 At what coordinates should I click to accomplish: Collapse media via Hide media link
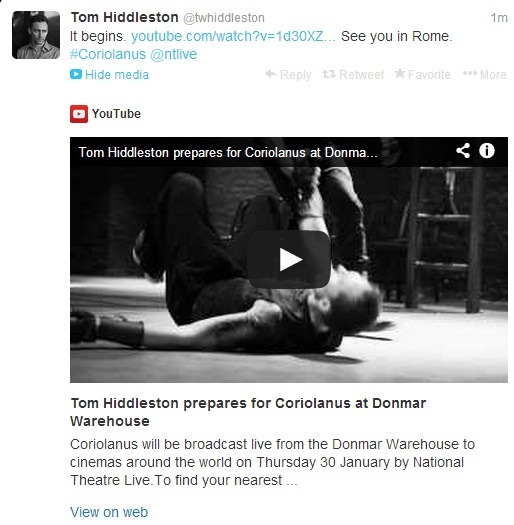click(117, 74)
